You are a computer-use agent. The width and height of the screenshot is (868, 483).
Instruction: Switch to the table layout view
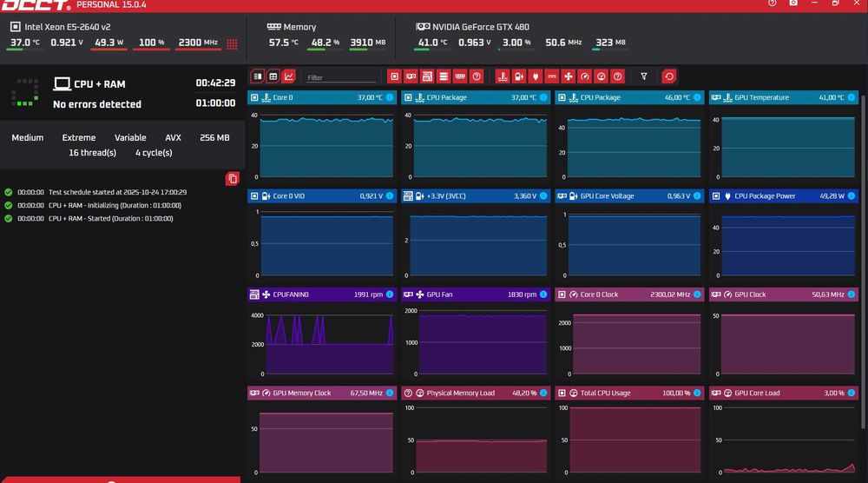point(273,76)
